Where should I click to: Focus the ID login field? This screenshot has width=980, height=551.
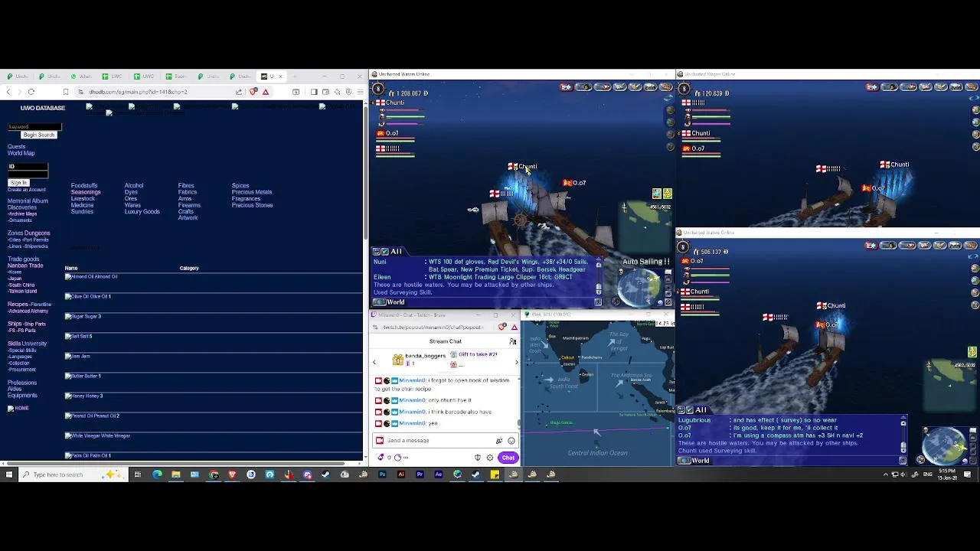pyautogui.click(x=28, y=167)
